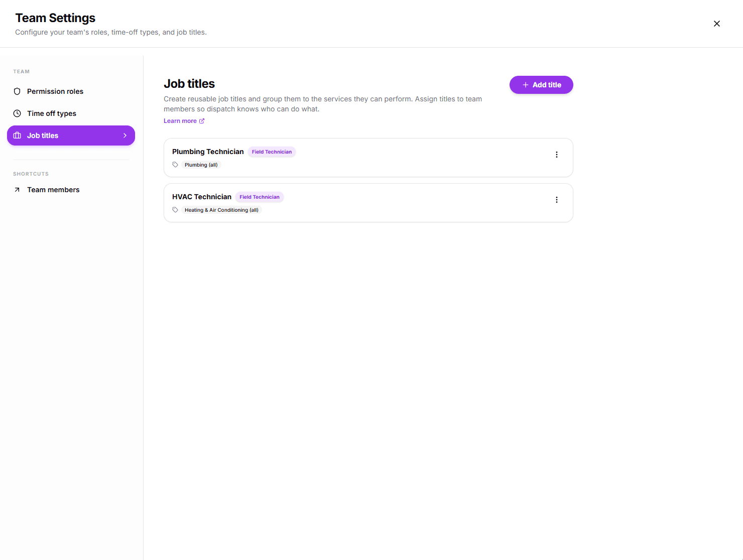The image size is (743, 560).
Task: Click the external link icon after Learn more
Action: coord(202,121)
